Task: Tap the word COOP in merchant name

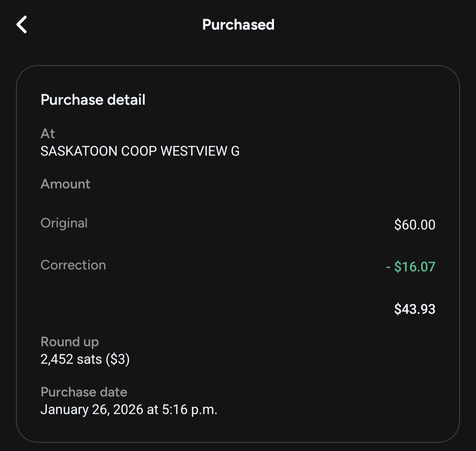Action: pos(139,151)
